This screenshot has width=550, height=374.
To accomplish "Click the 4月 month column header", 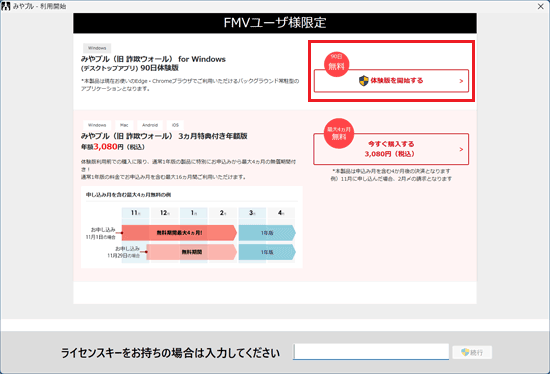I will [x=281, y=213].
